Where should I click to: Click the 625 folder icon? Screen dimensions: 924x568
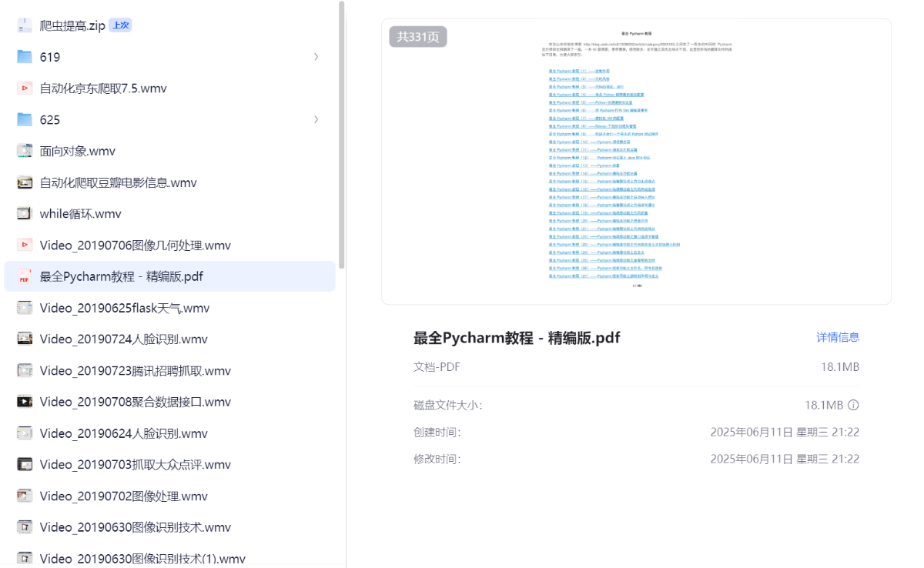(x=25, y=119)
